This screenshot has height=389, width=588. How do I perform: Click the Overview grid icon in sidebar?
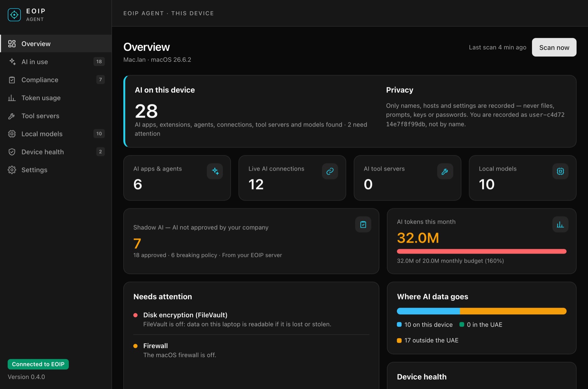click(x=12, y=44)
